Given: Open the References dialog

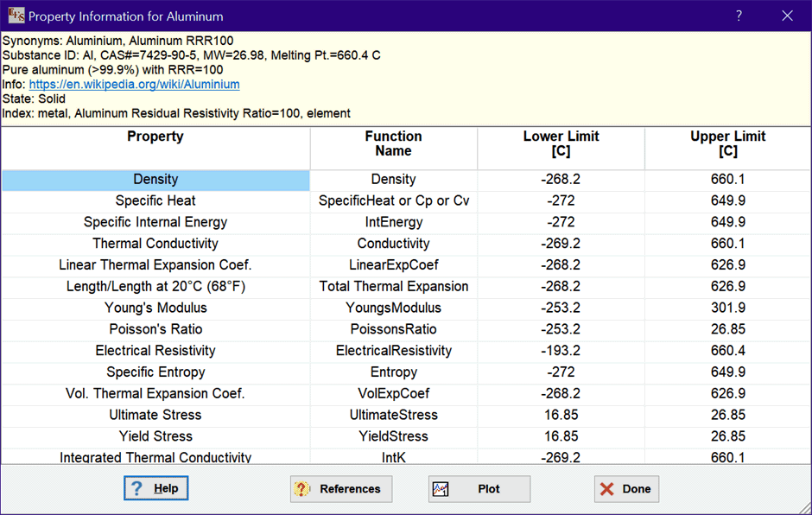Looking at the screenshot, I should coord(340,489).
